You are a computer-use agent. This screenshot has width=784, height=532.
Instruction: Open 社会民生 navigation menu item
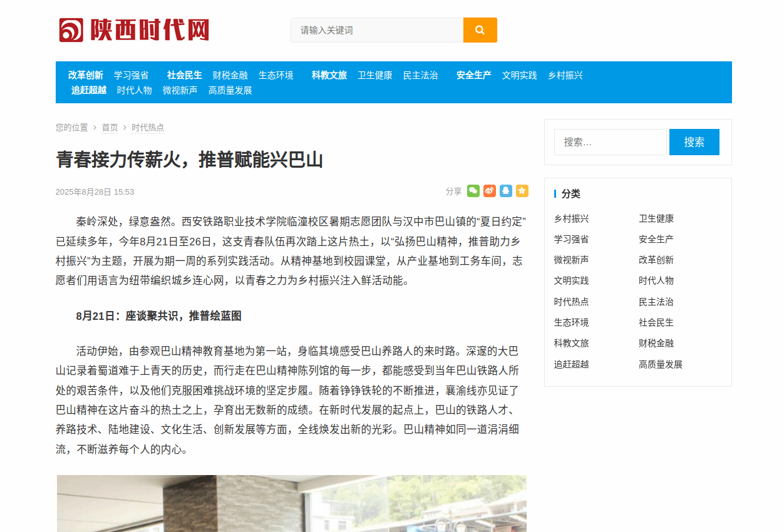pos(184,75)
